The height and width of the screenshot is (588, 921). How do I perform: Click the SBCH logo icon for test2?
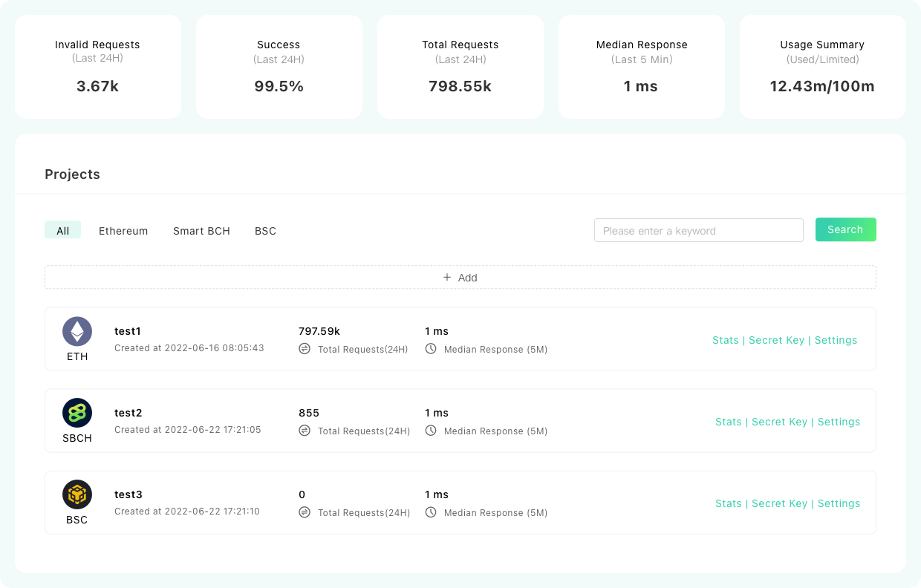[x=77, y=413]
